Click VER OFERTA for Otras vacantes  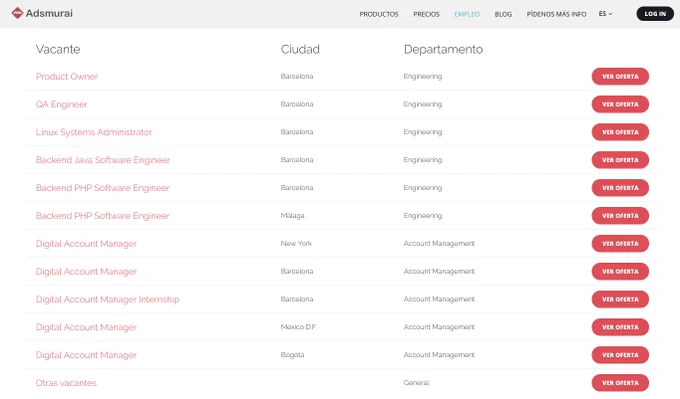[x=620, y=383]
